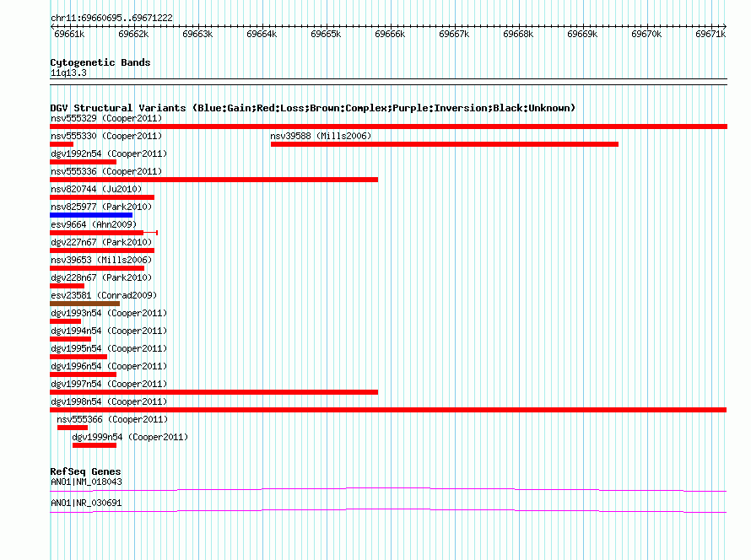This screenshot has width=751, height=560.
Task: Select the dgv1999n54 red loss bar
Action: (95, 445)
